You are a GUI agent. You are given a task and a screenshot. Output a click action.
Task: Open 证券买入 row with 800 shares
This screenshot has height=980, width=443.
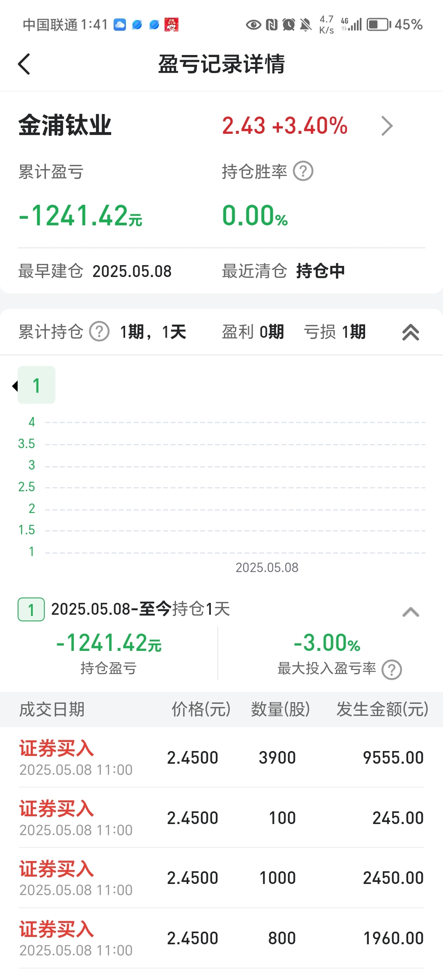point(221,938)
